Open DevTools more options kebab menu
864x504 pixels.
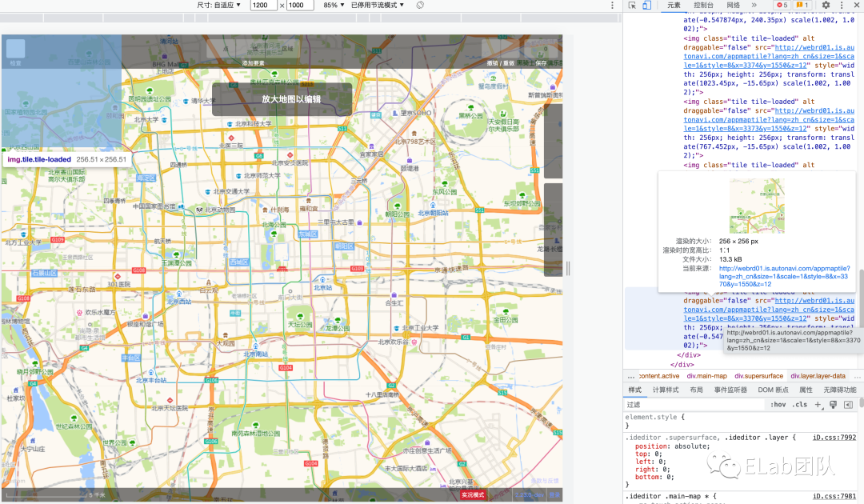click(x=841, y=5)
